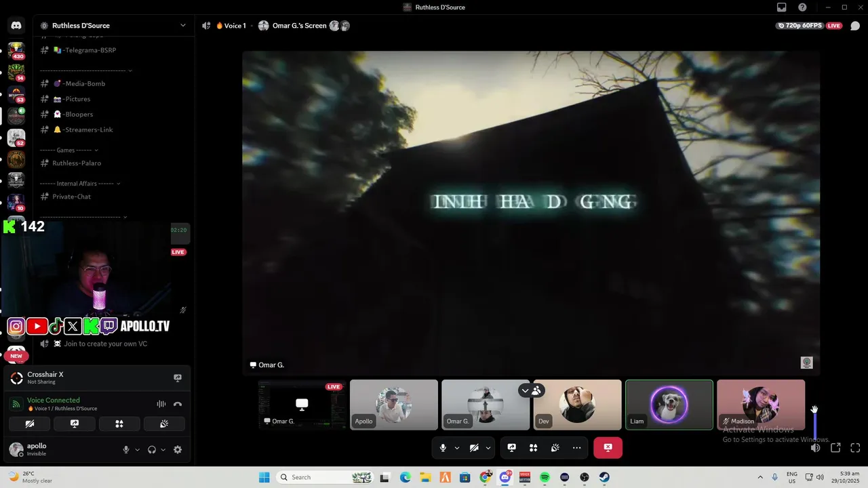Image resolution: width=868 pixels, height=488 pixels.
Task: Open soundboard button in voice panel
Action: tap(164, 424)
